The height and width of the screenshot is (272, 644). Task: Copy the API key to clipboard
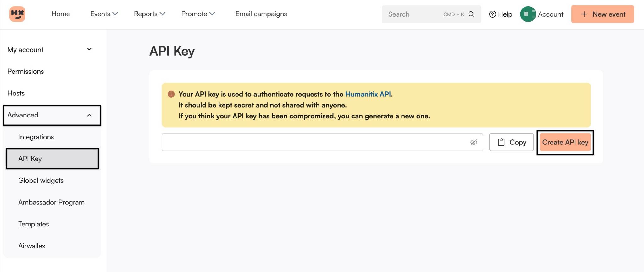coord(511,142)
